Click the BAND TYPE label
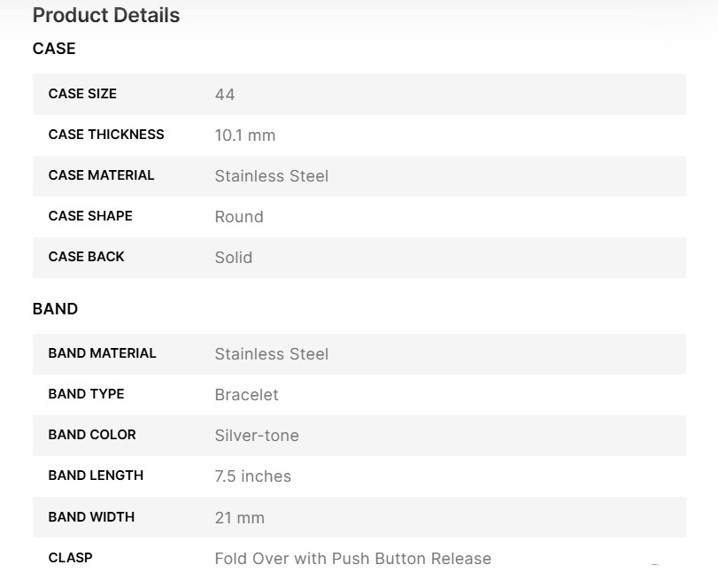 86,394
